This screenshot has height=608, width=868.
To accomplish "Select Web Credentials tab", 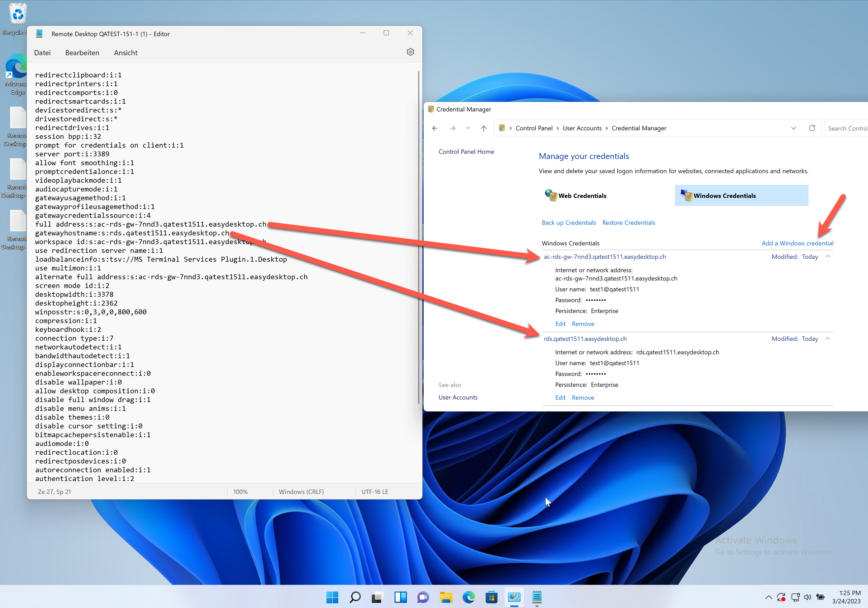I will tap(576, 195).
